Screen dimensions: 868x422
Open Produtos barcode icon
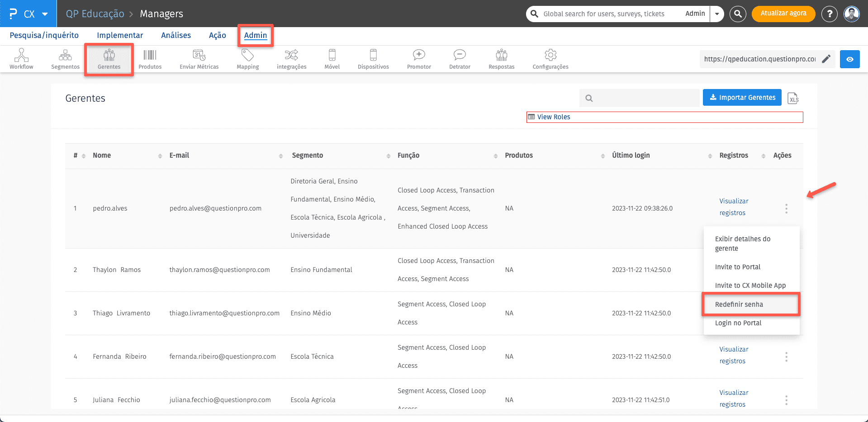pos(150,59)
